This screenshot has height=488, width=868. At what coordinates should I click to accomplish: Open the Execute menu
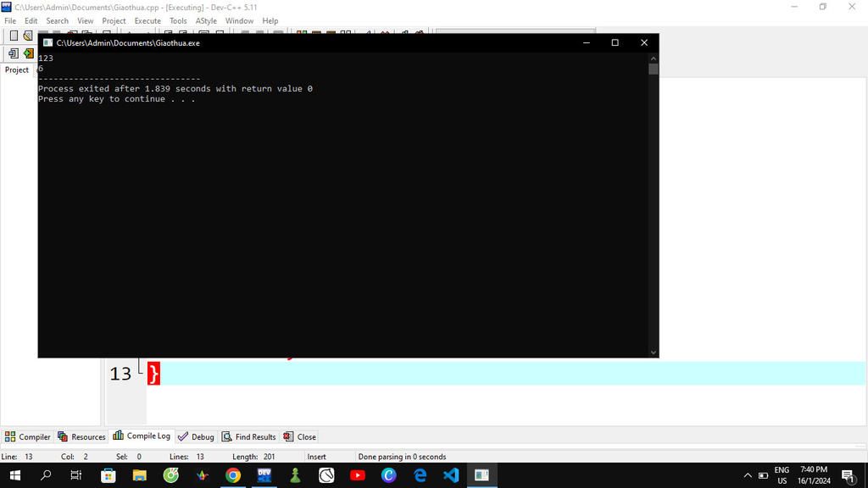[147, 21]
